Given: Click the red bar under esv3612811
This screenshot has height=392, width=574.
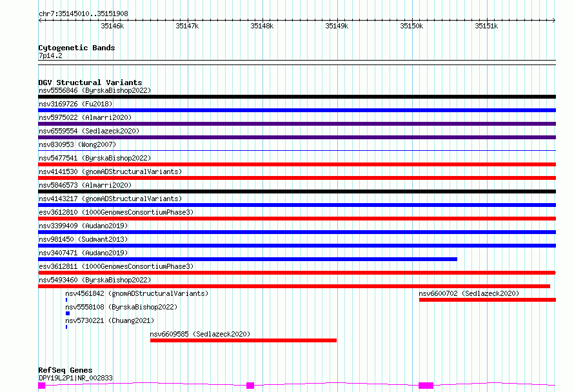Looking at the screenshot, I should [x=297, y=273].
